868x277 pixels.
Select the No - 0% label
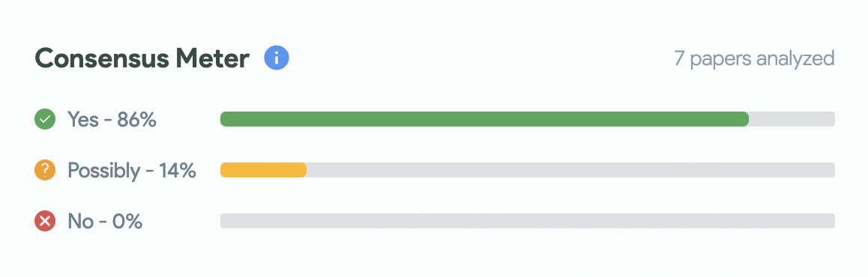pyautogui.click(x=105, y=221)
